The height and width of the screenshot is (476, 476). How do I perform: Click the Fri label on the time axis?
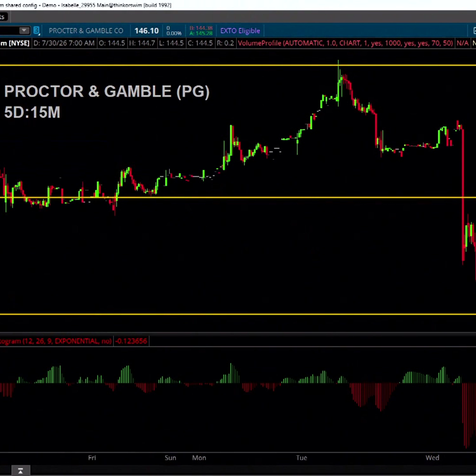92,458
